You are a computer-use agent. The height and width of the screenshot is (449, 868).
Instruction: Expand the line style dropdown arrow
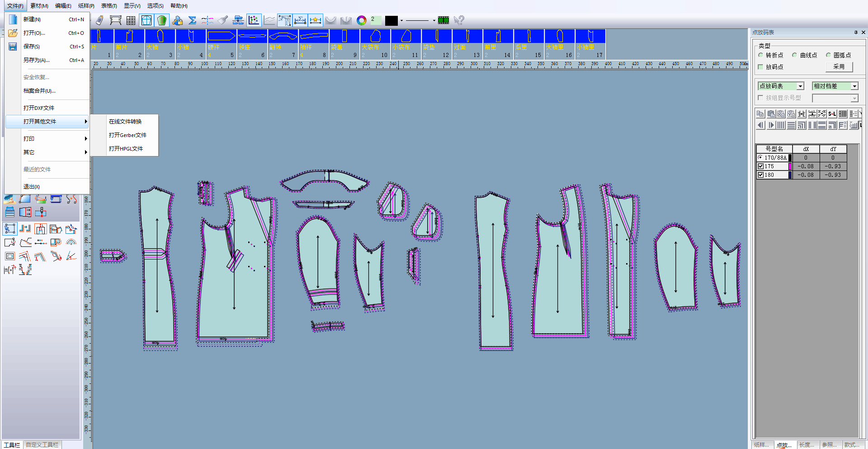[434, 20]
